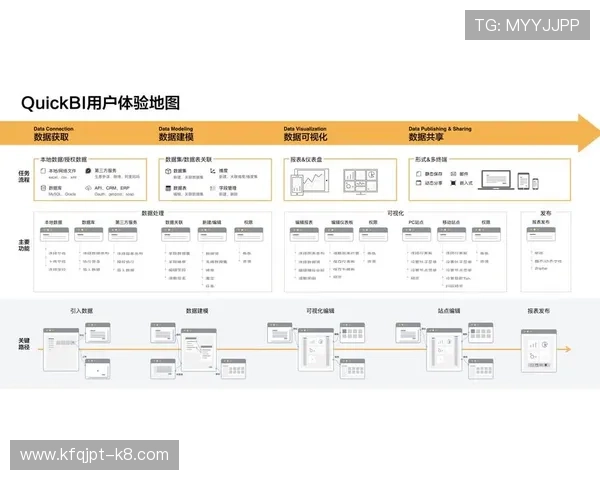This screenshot has height=480, width=600.
Task: Click the laptop device icon in 形式&多终端
Action: [x=497, y=180]
